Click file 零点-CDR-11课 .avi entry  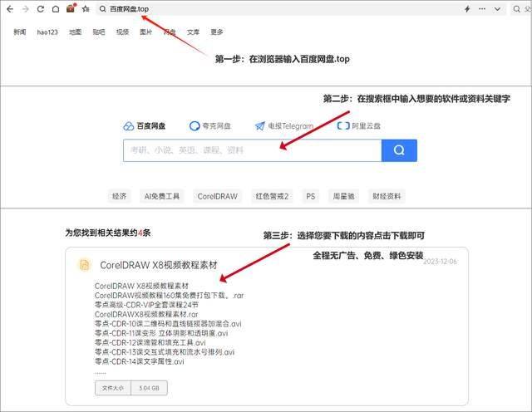161,333
